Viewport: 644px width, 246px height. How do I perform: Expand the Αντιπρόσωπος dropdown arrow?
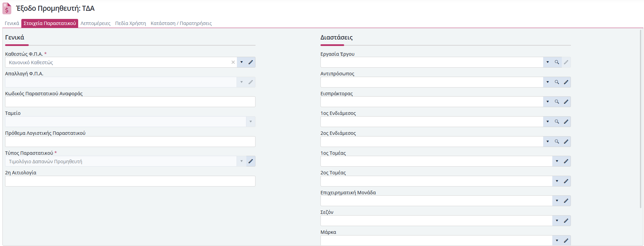548,82
